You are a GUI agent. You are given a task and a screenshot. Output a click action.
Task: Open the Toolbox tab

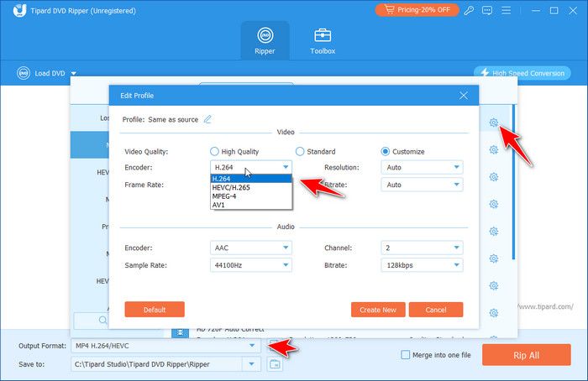pos(323,41)
